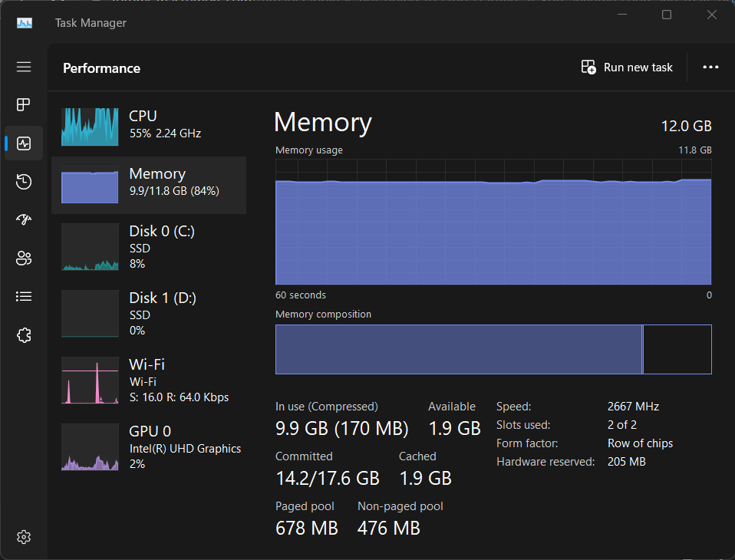The height and width of the screenshot is (560, 735).
Task: Select Disk 0 (C:) performance item
Action: (149, 247)
